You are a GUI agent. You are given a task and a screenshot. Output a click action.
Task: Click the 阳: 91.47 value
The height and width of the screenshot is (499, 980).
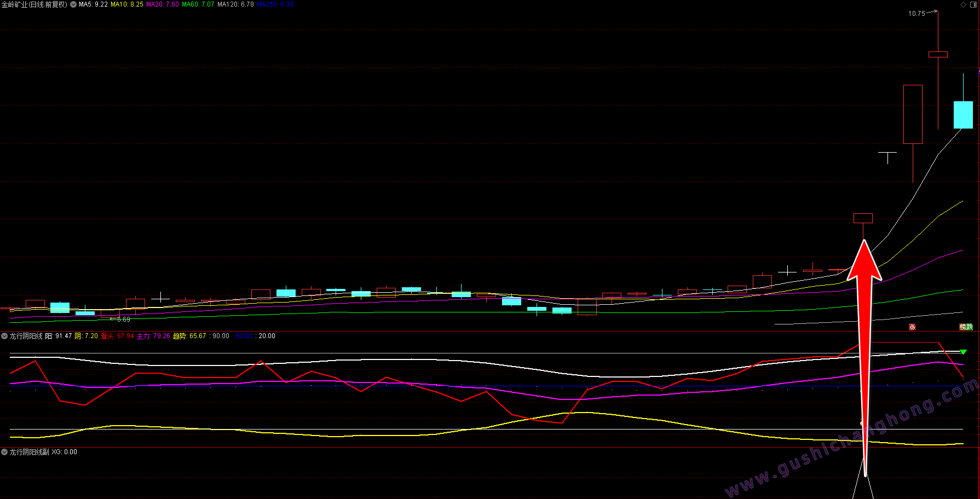coord(59,336)
